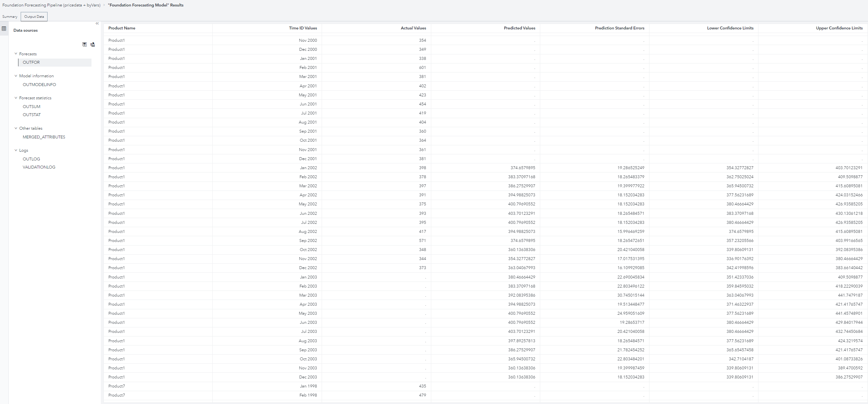Select the table grid icon in the left sidebar

pyautogui.click(x=4, y=29)
